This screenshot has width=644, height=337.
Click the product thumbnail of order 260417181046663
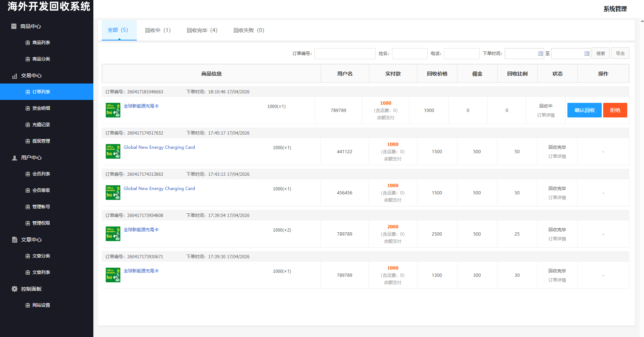(x=113, y=110)
